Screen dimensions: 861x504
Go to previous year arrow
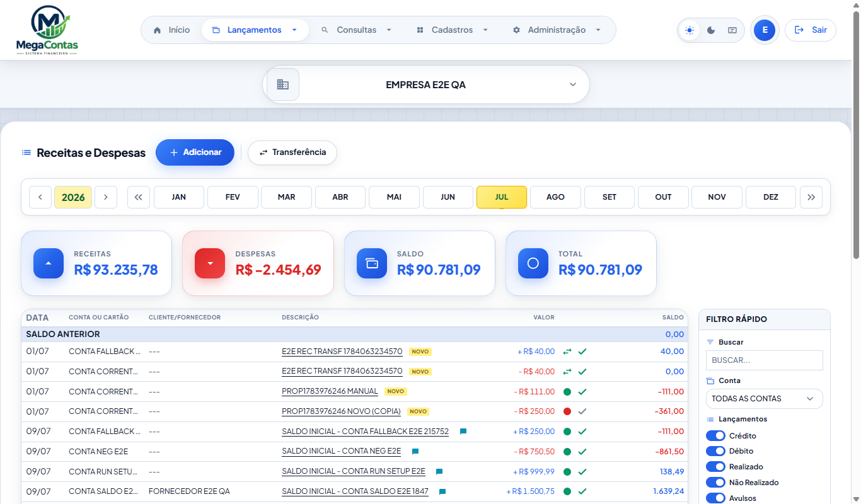pos(40,197)
